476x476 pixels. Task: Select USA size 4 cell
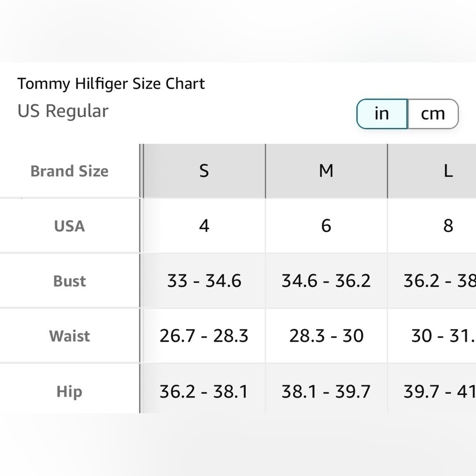click(x=204, y=226)
